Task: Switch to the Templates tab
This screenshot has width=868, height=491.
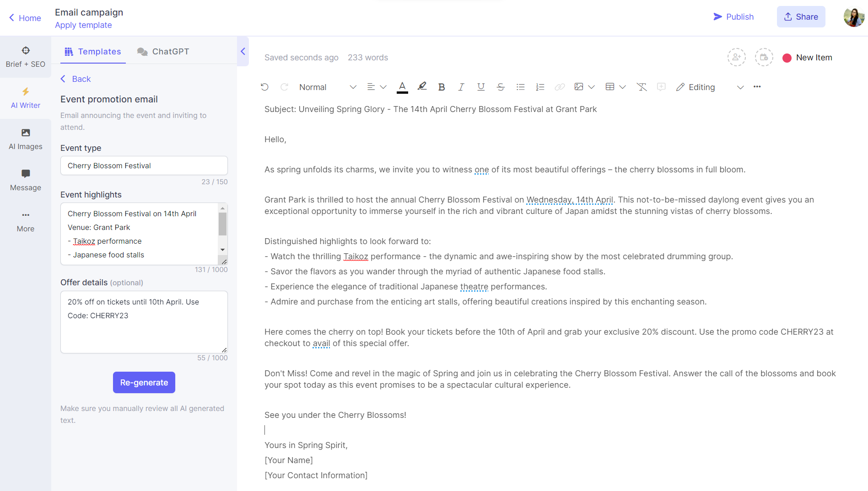Action: pos(93,52)
